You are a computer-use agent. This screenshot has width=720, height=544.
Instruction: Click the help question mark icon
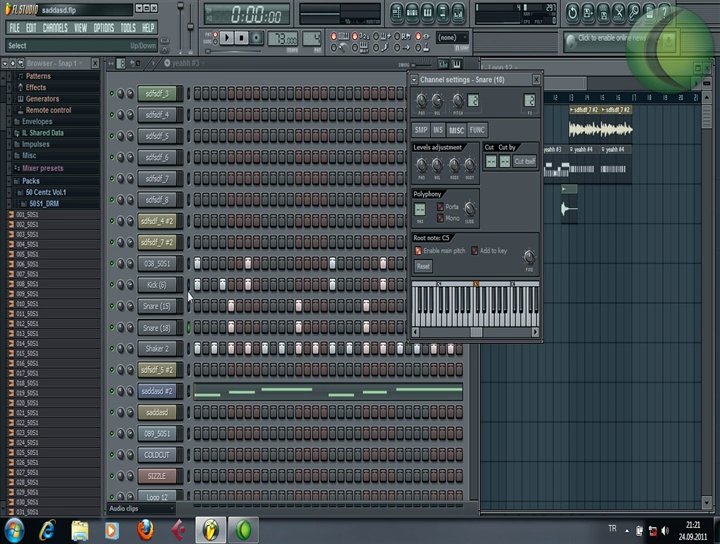point(664,13)
